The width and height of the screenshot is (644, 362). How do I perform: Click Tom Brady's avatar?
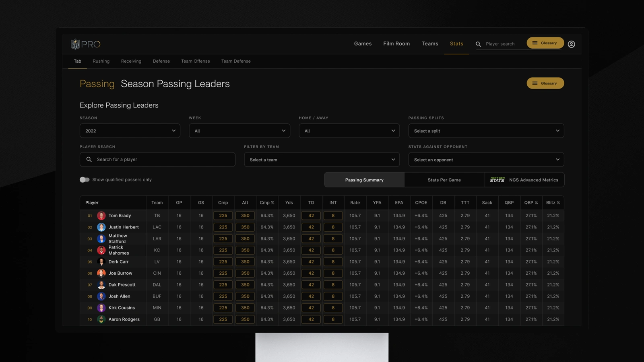[101, 216]
